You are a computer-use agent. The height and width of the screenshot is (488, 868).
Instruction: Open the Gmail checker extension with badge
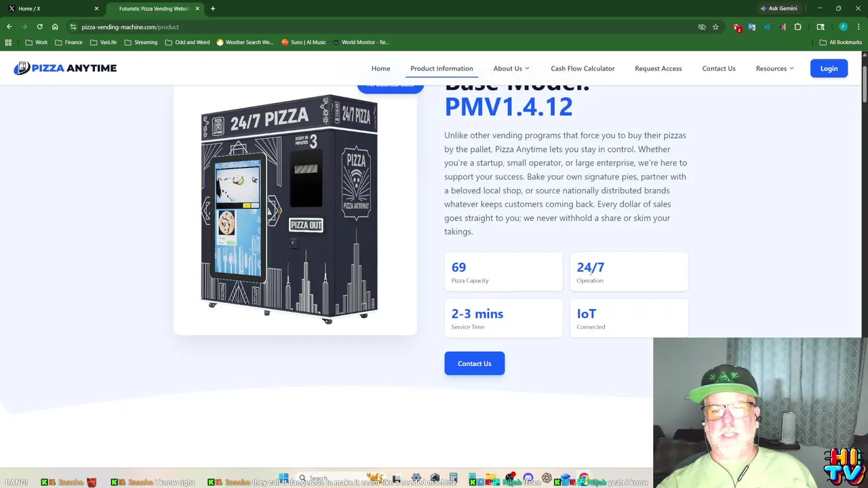737,27
